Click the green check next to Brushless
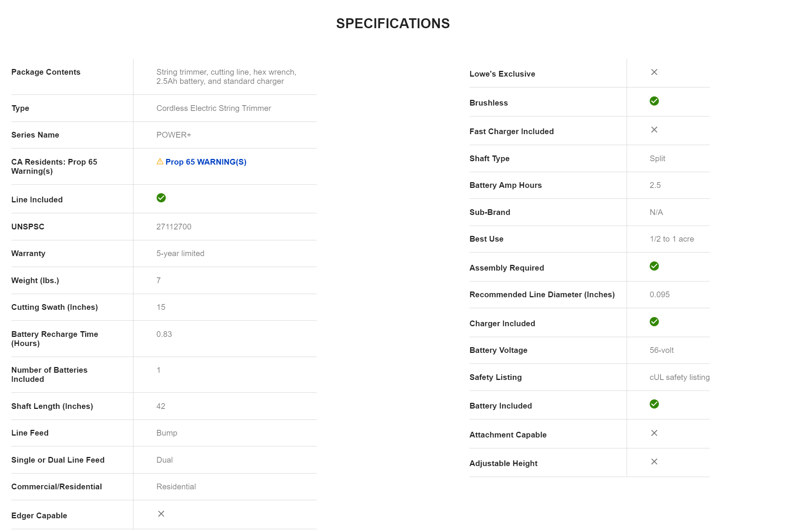Viewport: 793px width, 532px height. 654,101
